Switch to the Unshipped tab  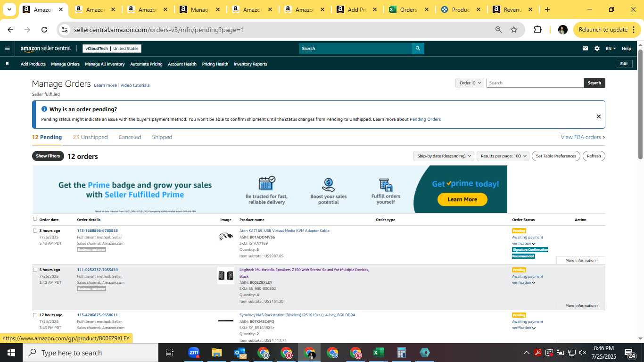coord(90,137)
